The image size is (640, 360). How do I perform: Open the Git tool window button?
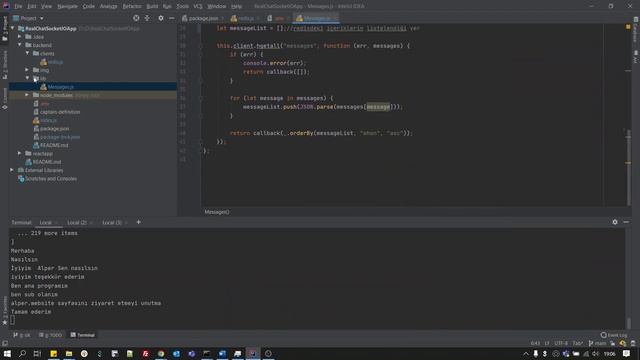22,335
